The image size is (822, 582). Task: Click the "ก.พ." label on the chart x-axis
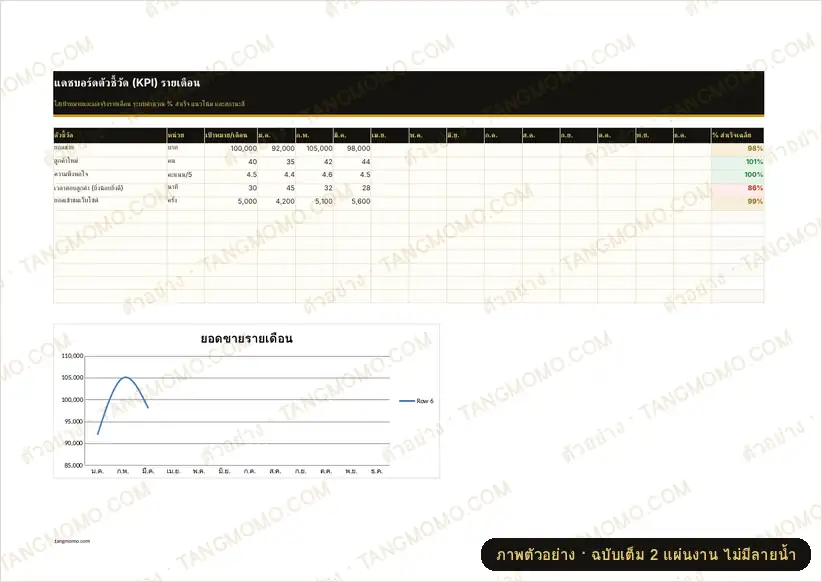123,471
